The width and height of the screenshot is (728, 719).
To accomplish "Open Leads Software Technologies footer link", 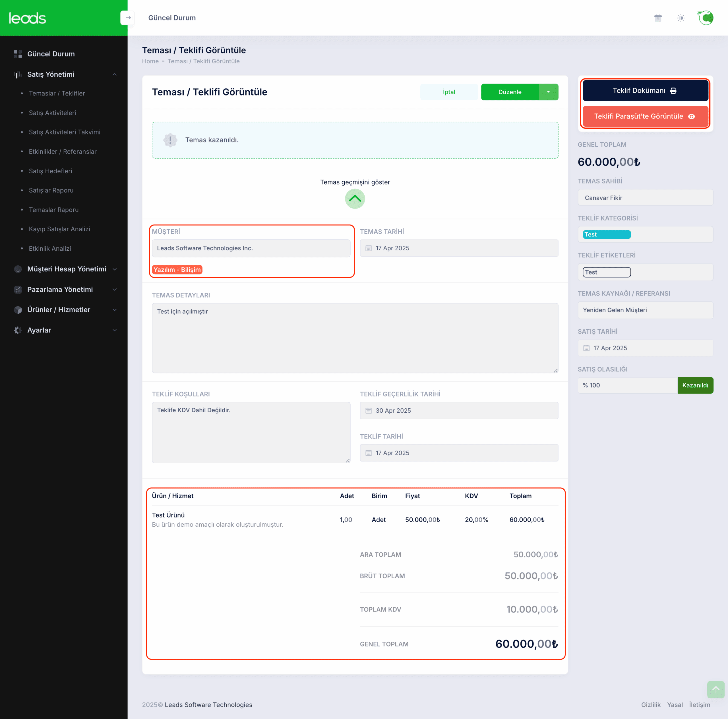I will [208, 705].
